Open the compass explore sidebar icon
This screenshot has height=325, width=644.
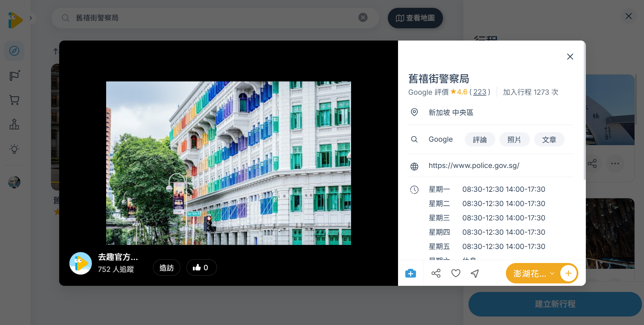pos(14,51)
